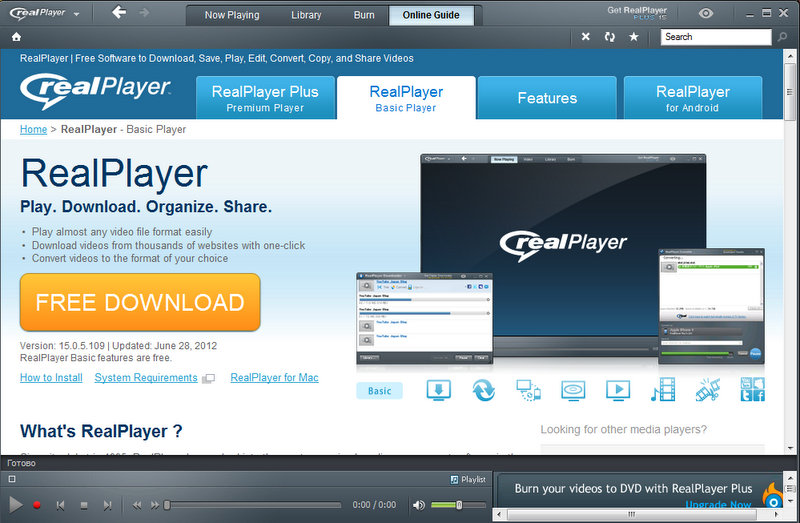Click the search magnifier icon
The image size is (800, 523).
(x=782, y=37)
